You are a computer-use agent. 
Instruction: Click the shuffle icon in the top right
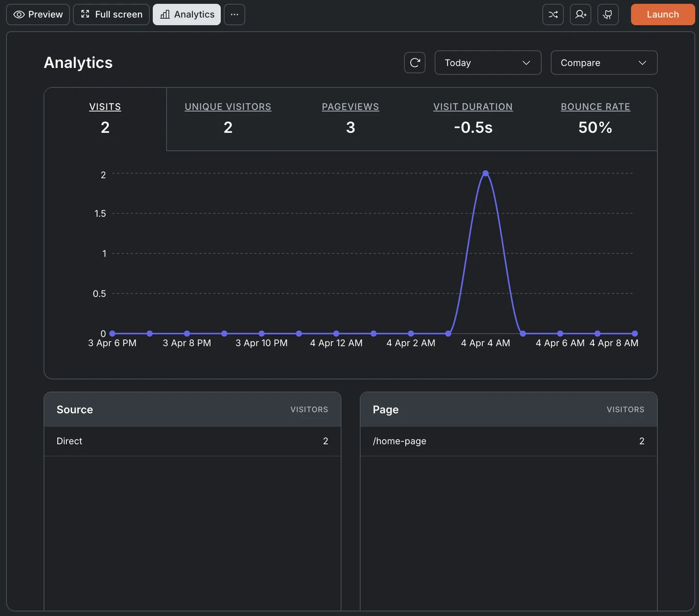click(553, 15)
